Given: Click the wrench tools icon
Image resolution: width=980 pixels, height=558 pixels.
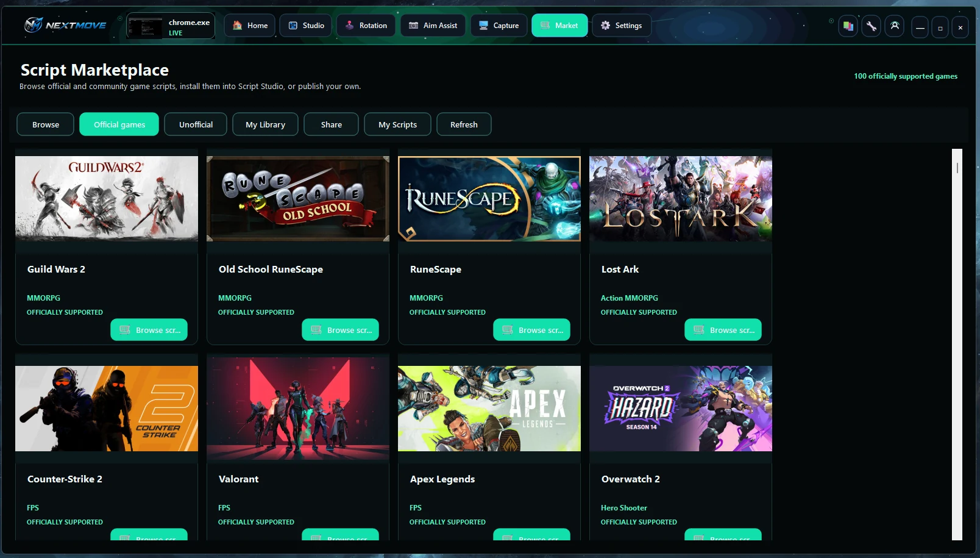Looking at the screenshot, I should click(872, 26).
